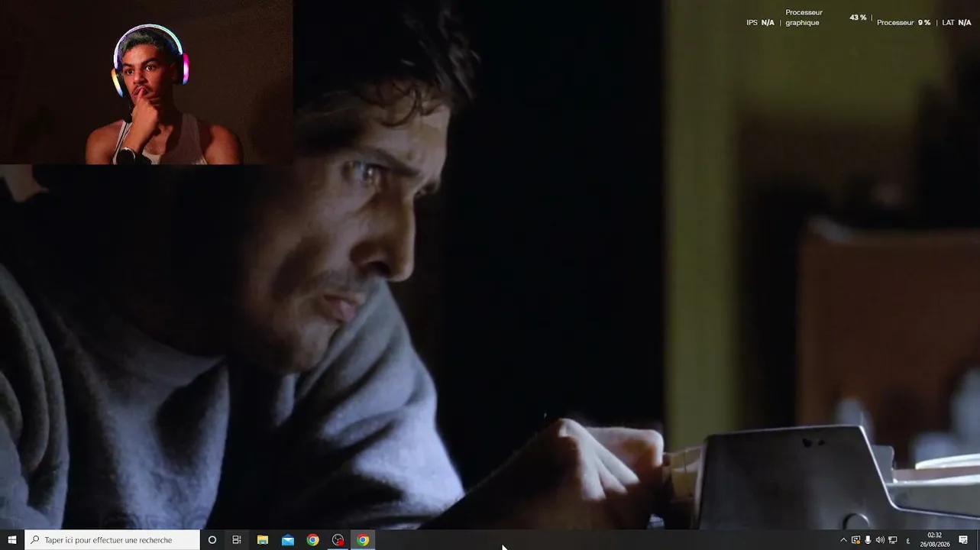The width and height of the screenshot is (980, 550).
Task: Open the screen-capture tray icon with orange dot
Action: tap(855, 540)
